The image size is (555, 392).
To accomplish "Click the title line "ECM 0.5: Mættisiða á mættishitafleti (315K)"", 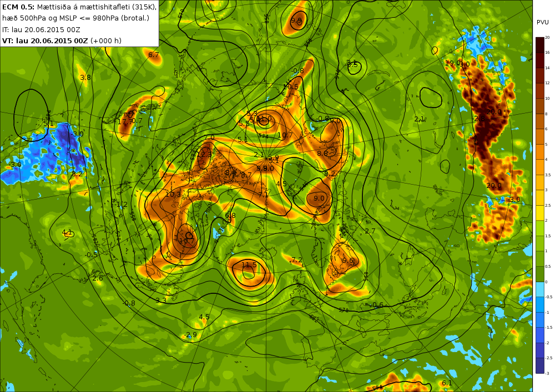I will tap(79, 7).
